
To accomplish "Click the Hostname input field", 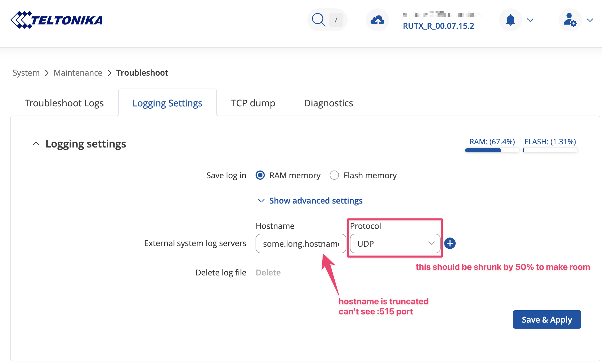I will click(x=301, y=244).
